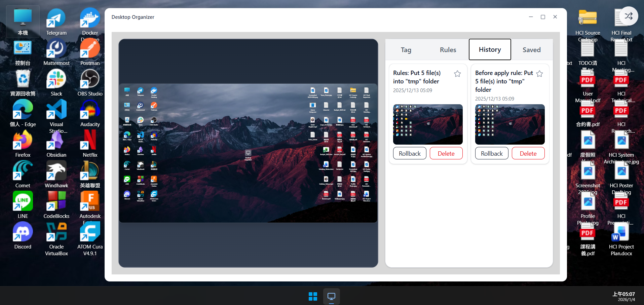Select the Saved tab

531,50
